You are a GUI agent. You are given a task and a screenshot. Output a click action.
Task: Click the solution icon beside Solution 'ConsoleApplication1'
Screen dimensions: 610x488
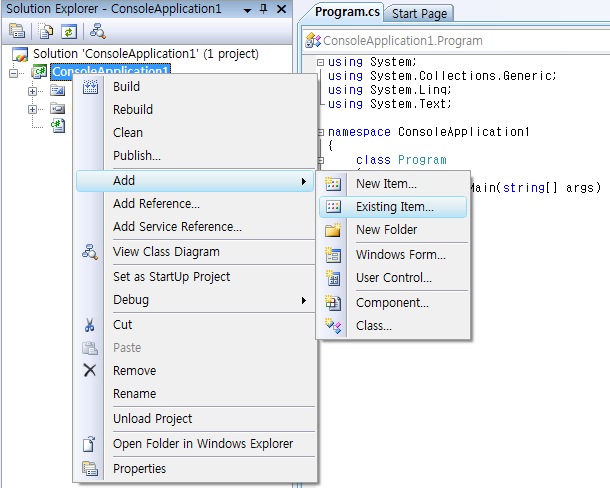tap(20, 54)
